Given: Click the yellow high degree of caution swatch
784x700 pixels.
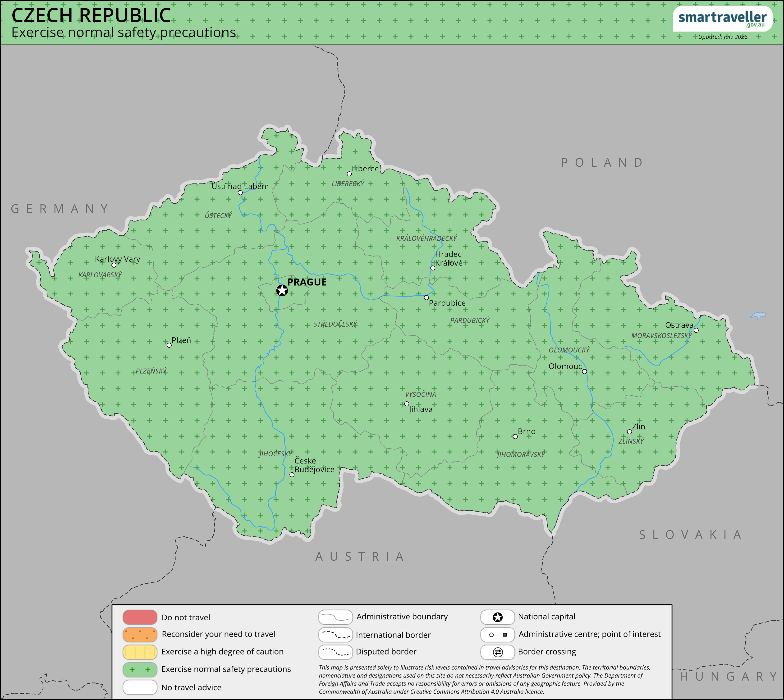Looking at the screenshot, I should tap(140, 652).
